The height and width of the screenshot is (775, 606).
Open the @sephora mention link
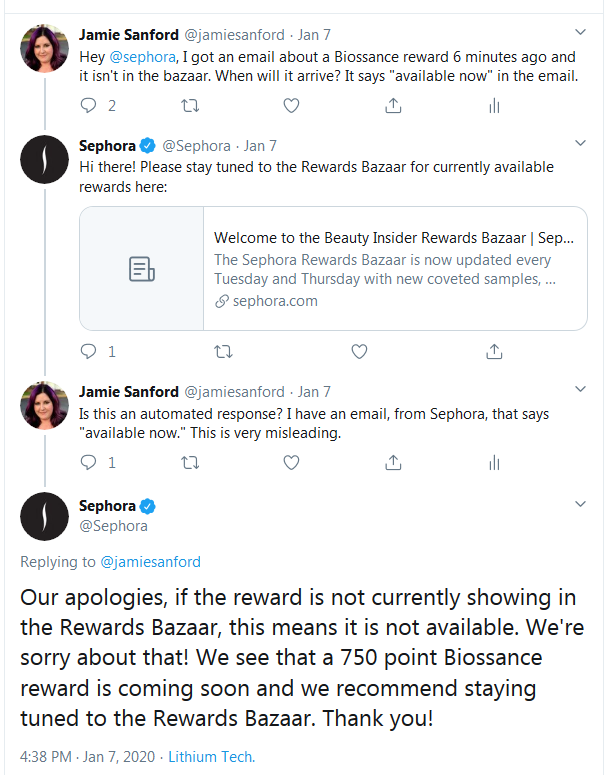[142, 57]
